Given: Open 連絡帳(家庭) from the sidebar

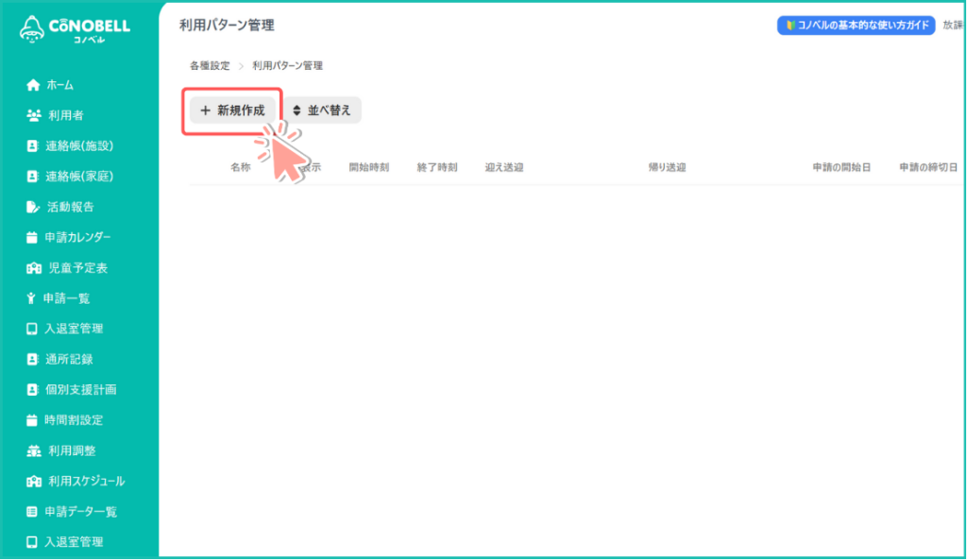Looking at the screenshot, I should (79, 177).
